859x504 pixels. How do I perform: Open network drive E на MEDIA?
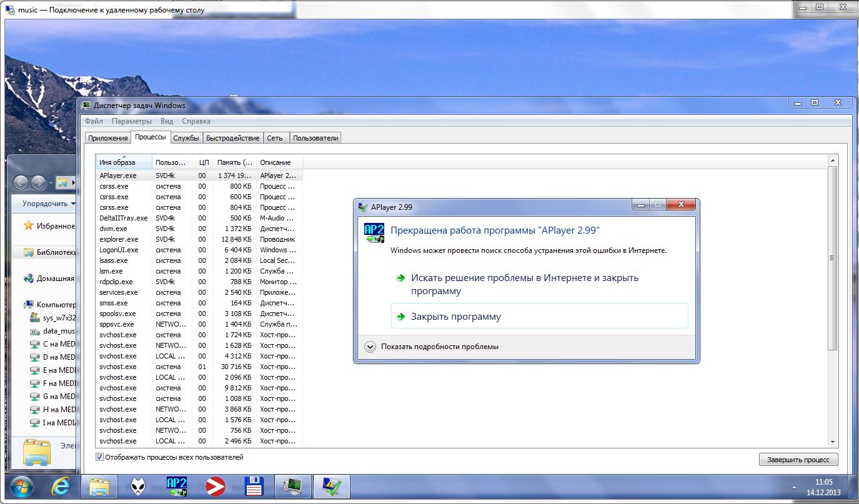tap(52, 370)
